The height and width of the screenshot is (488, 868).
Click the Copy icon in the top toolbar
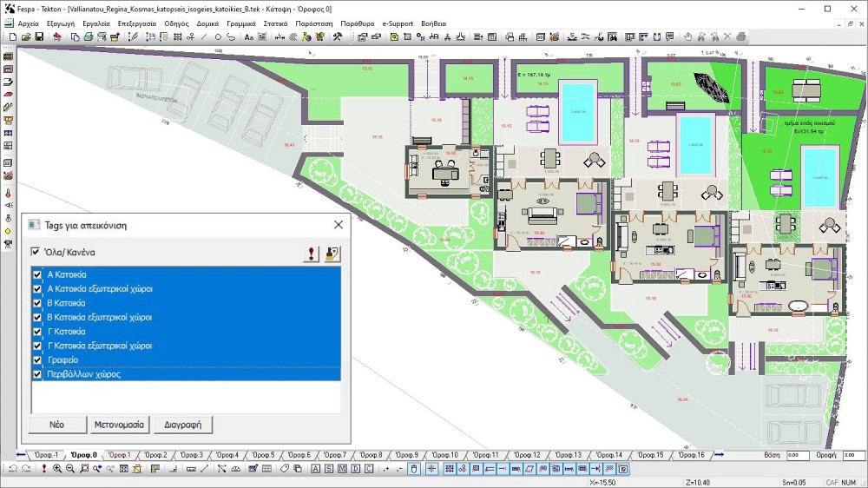75,37
